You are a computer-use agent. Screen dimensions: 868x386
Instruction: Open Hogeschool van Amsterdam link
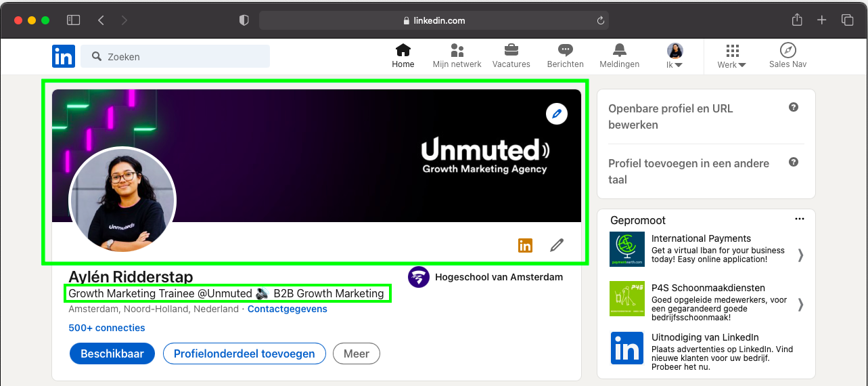point(499,277)
